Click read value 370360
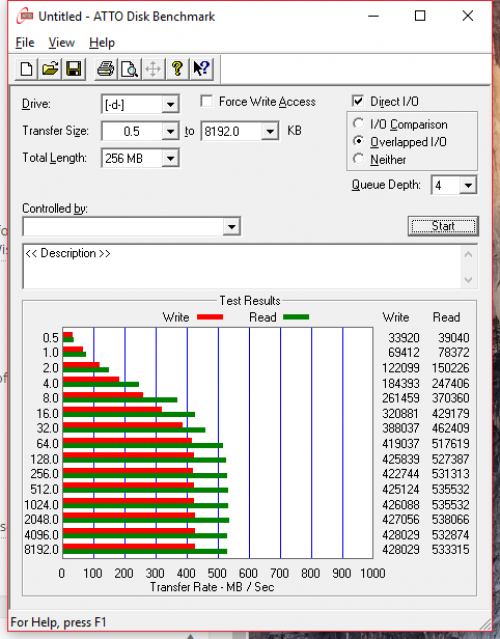Screen dimensions: 500x639 [x=450, y=398]
